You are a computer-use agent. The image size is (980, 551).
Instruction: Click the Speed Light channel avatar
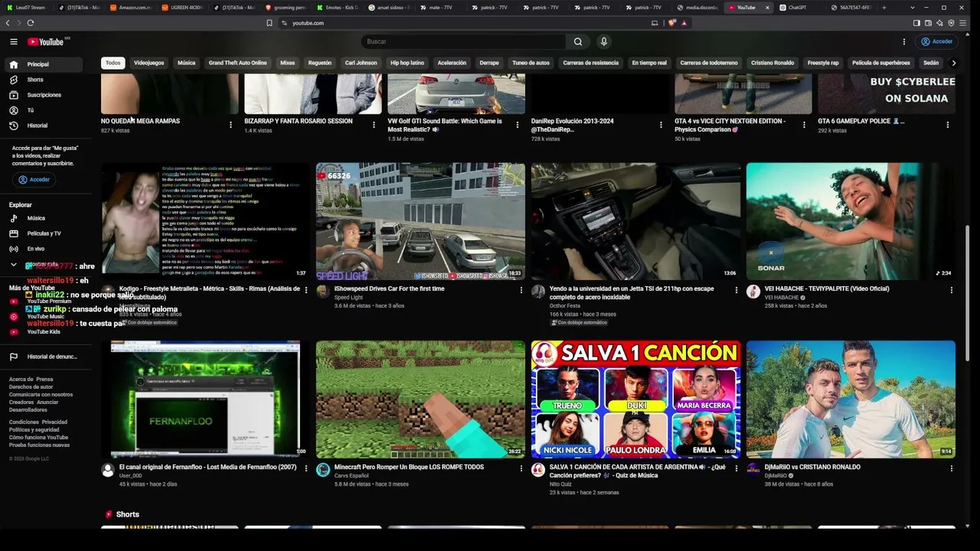323,292
